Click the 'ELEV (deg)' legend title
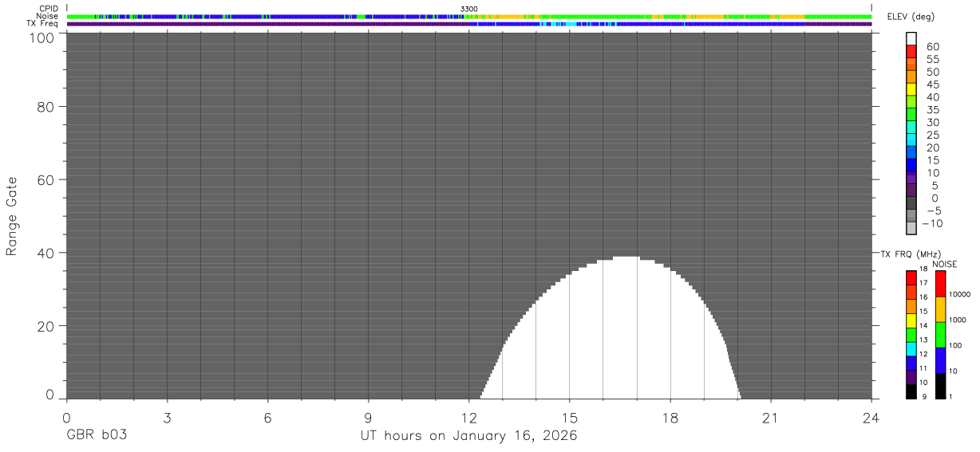 pyautogui.click(x=911, y=17)
